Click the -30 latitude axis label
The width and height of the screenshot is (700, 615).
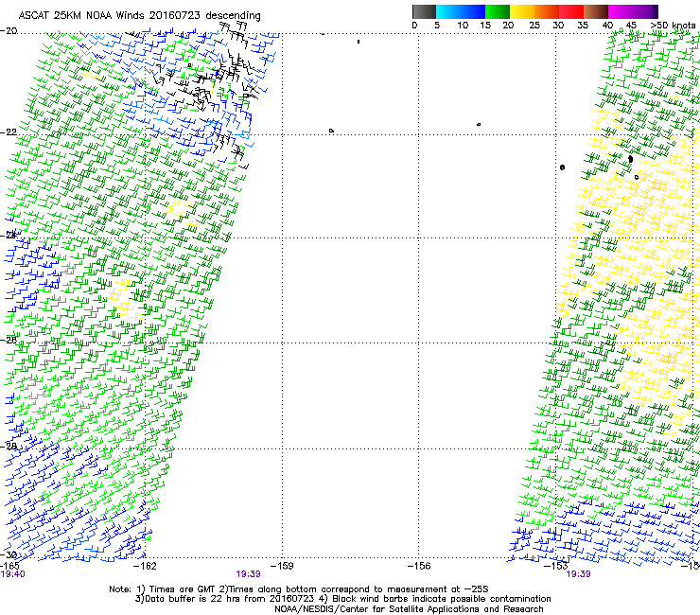click(9, 554)
